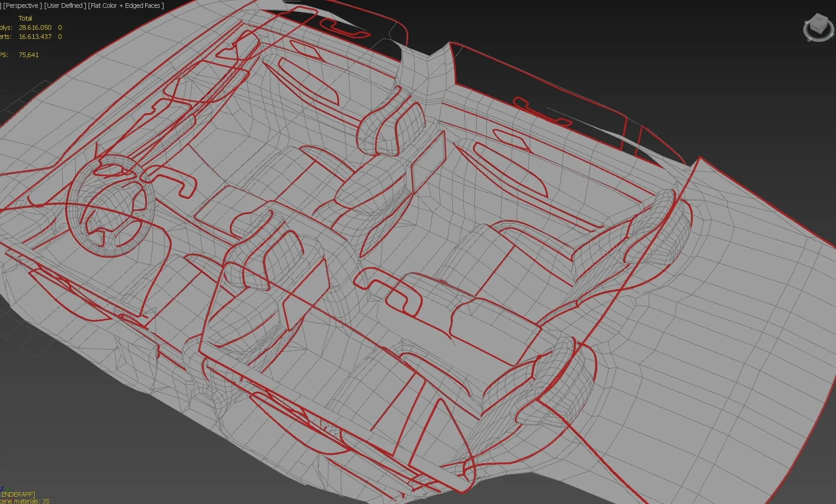Select the polygon count value 28.616.050

point(35,27)
